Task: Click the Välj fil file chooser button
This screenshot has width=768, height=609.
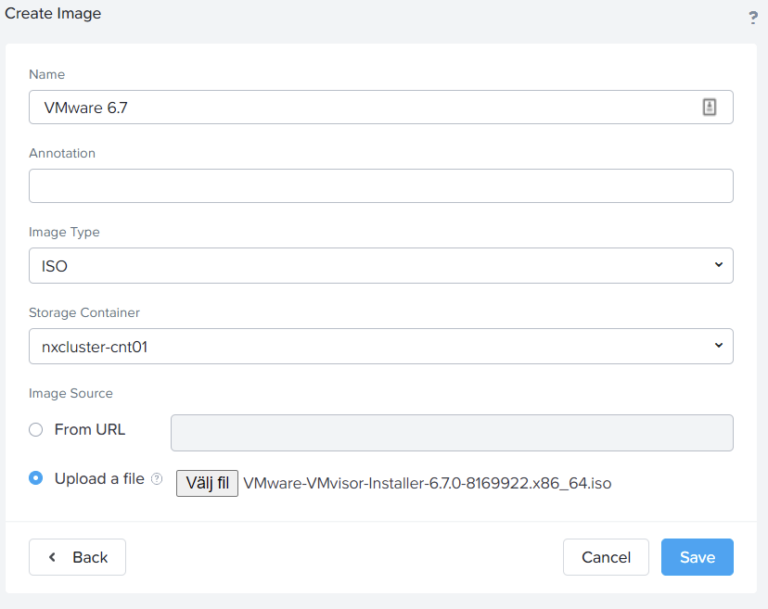Action: [207, 483]
